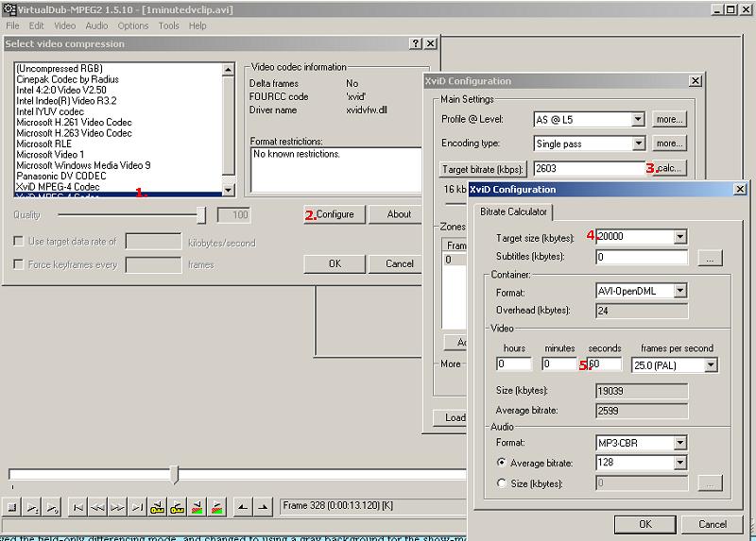Click the Stop playback icon
Screen dimensions: 756x541
tap(12, 507)
